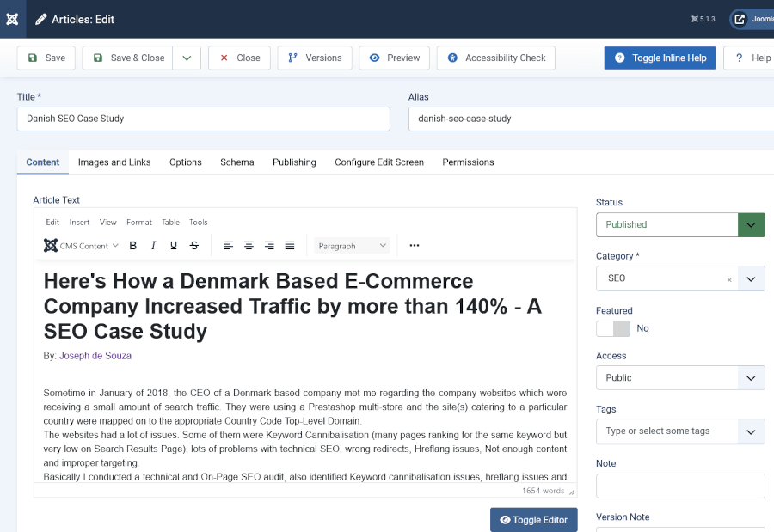
Task: Switch to the Images and Links tab
Action: [114, 162]
